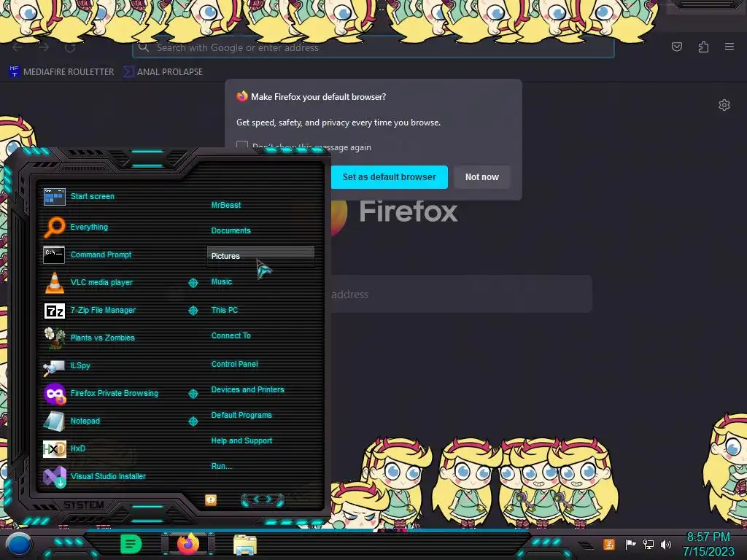
Task: Open Music from start menu
Action: click(x=222, y=282)
